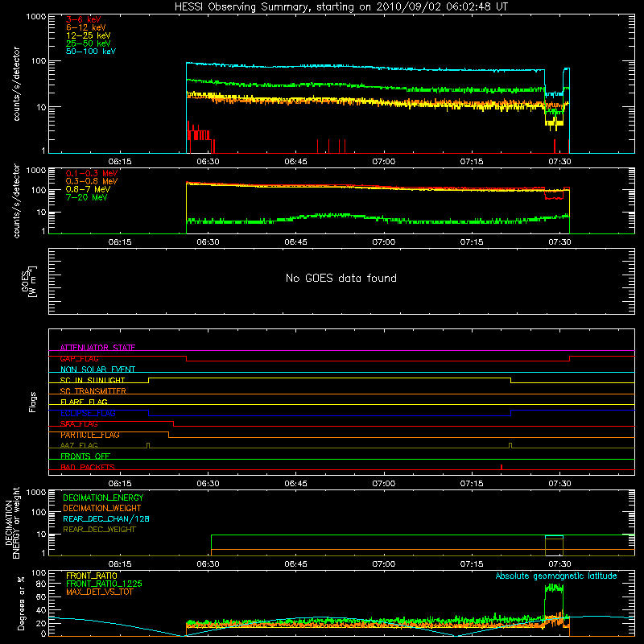Click the 07:00 time label under keV plot
The image size is (644, 644).
tap(384, 162)
